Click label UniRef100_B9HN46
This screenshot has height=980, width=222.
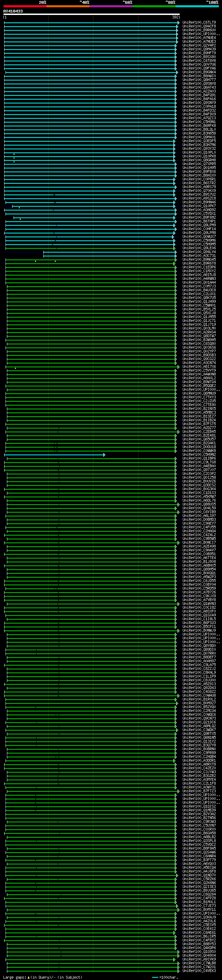tap(199, 202)
